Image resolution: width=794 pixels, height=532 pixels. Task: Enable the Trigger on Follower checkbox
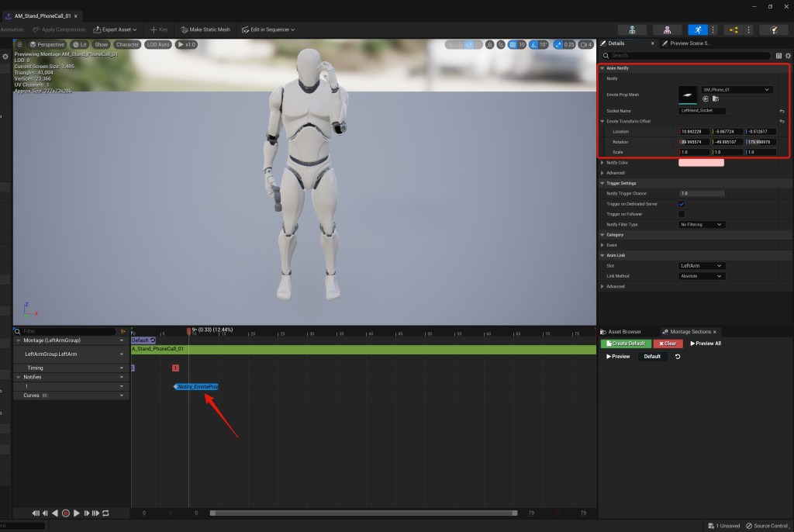[682, 214]
